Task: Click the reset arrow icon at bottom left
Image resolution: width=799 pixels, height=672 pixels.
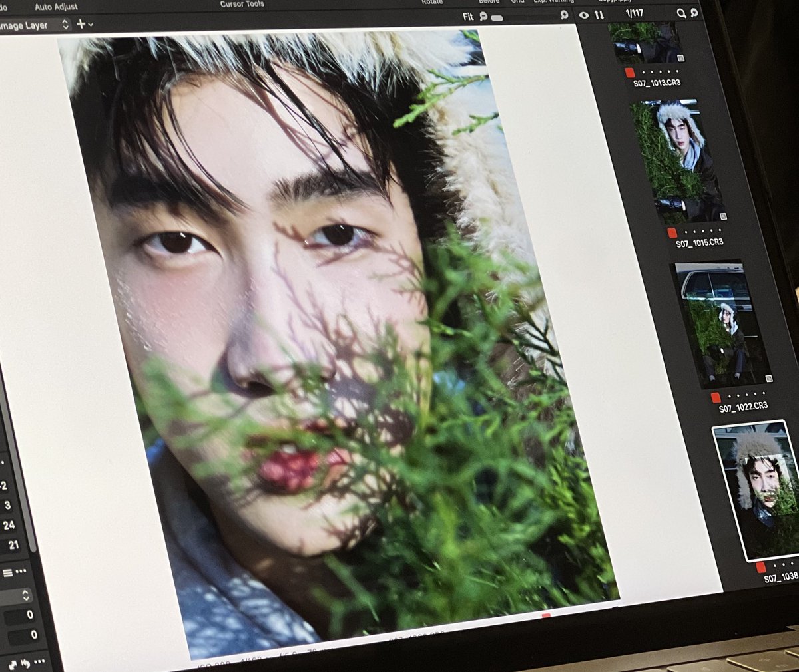Action: [x=27, y=663]
